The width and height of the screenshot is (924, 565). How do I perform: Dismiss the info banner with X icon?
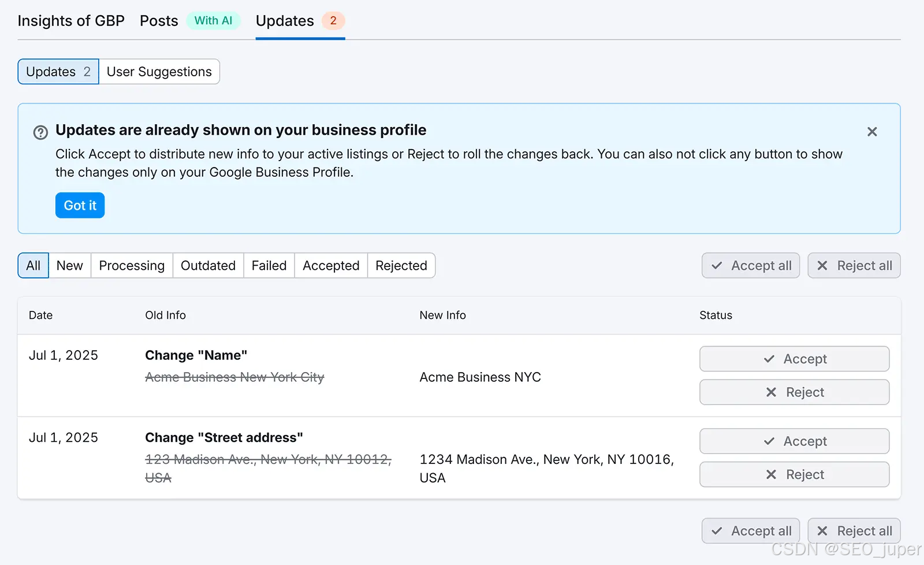coord(872,132)
